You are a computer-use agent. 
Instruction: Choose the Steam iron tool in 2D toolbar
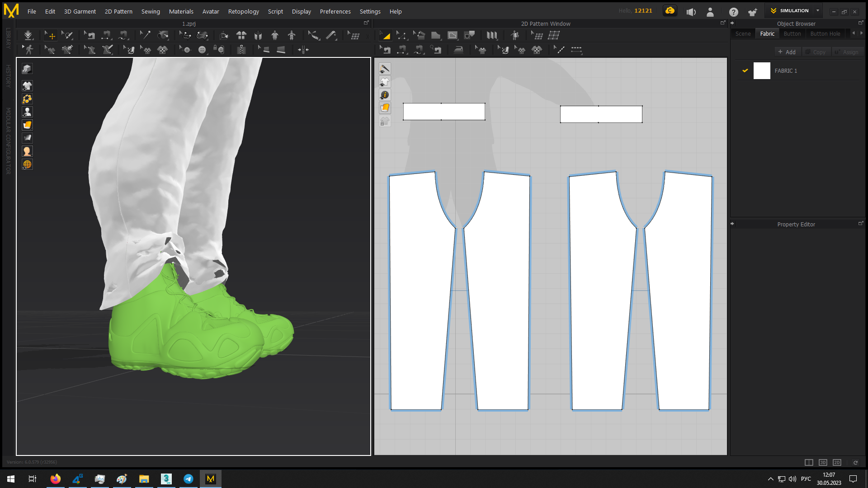[458, 50]
